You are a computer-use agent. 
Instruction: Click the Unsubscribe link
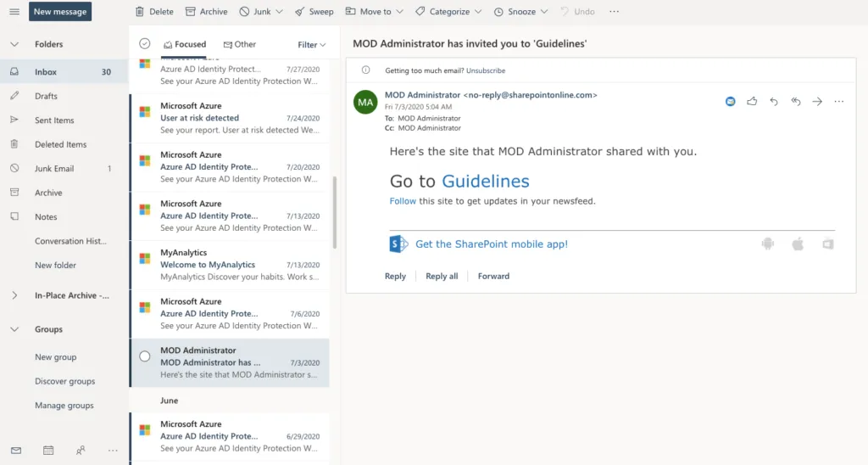pyautogui.click(x=486, y=70)
